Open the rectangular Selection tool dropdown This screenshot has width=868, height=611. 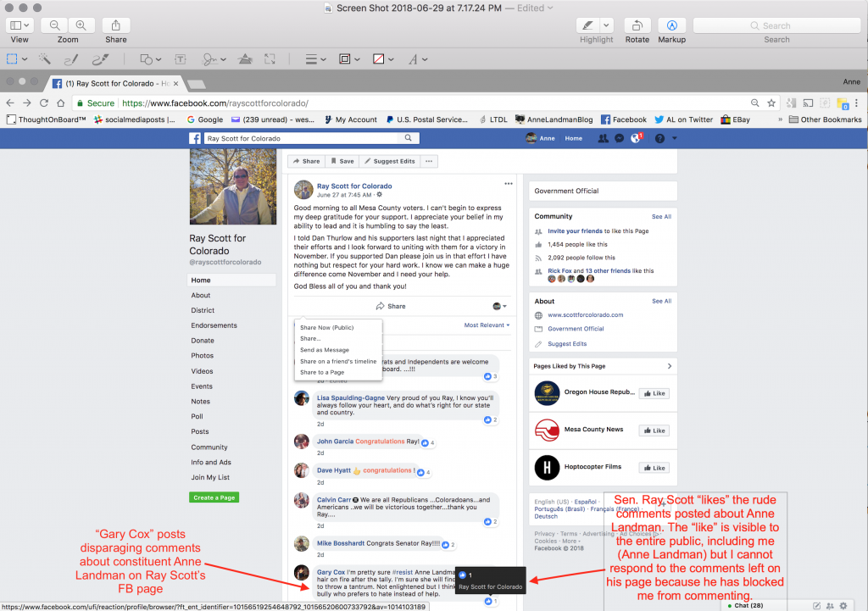tap(17, 59)
